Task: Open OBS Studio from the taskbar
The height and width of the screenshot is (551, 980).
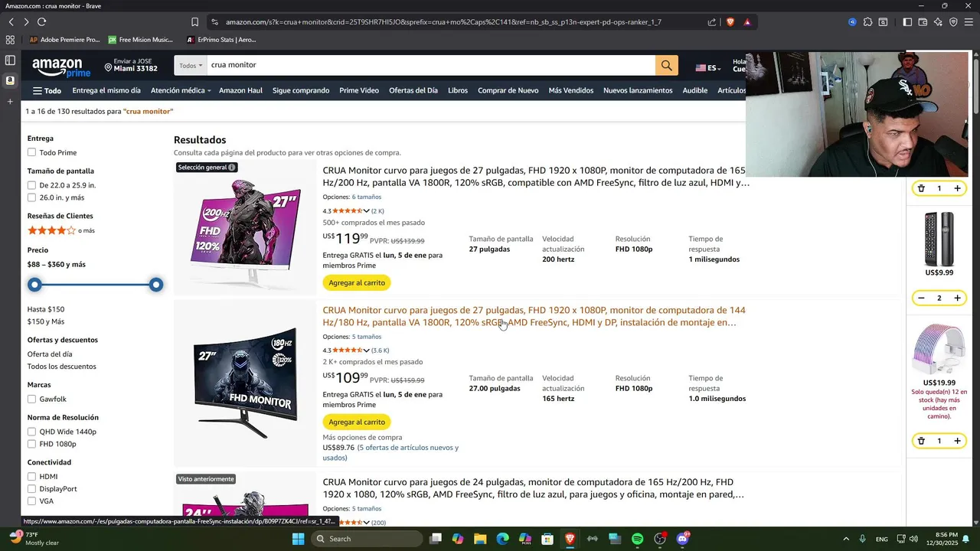Action: pyautogui.click(x=660, y=539)
